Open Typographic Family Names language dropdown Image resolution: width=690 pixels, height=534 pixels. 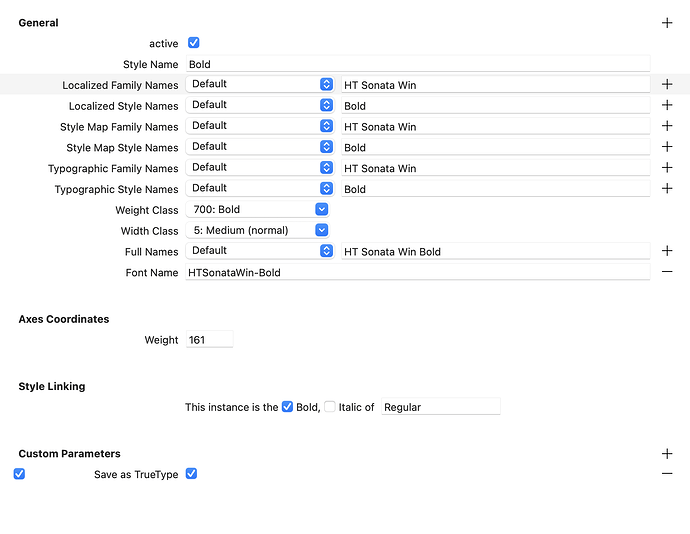point(260,167)
